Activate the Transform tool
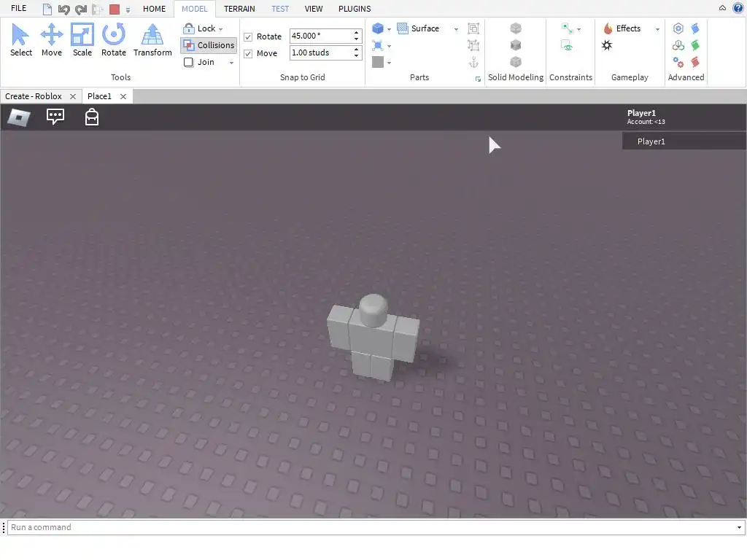The height and width of the screenshot is (560, 747). click(x=152, y=40)
